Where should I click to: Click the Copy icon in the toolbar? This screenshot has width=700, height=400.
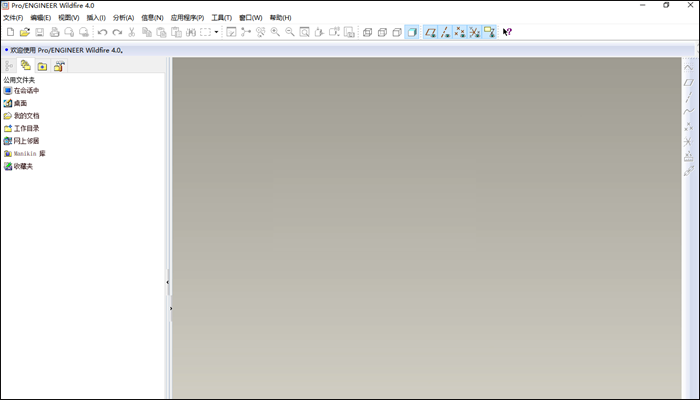click(x=146, y=32)
